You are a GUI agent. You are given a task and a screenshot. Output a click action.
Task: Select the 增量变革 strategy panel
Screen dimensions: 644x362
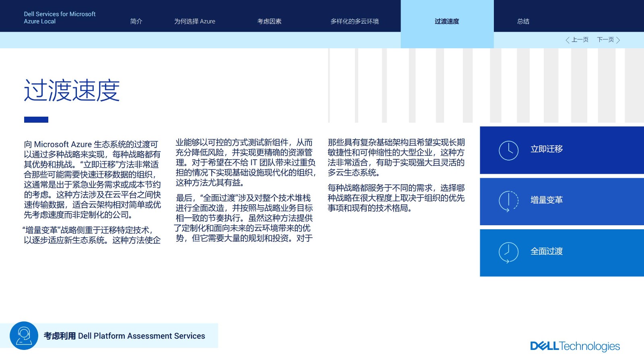pyautogui.click(x=561, y=201)
